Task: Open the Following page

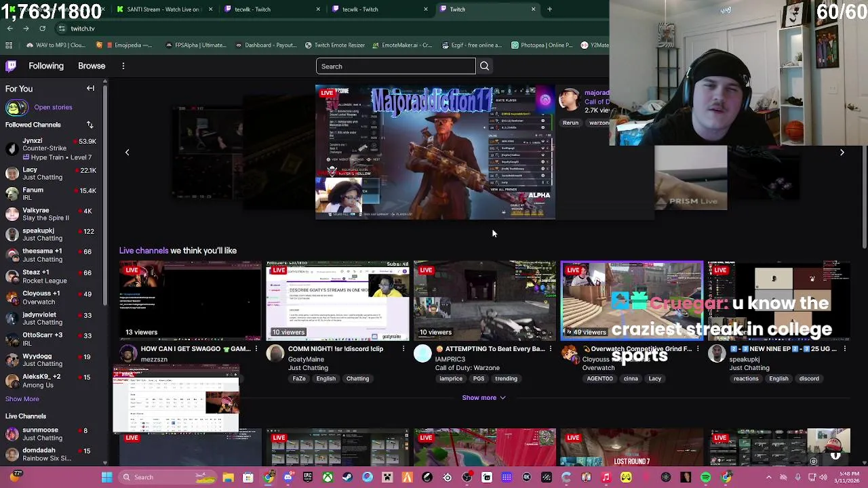Action: coord(46,66)
